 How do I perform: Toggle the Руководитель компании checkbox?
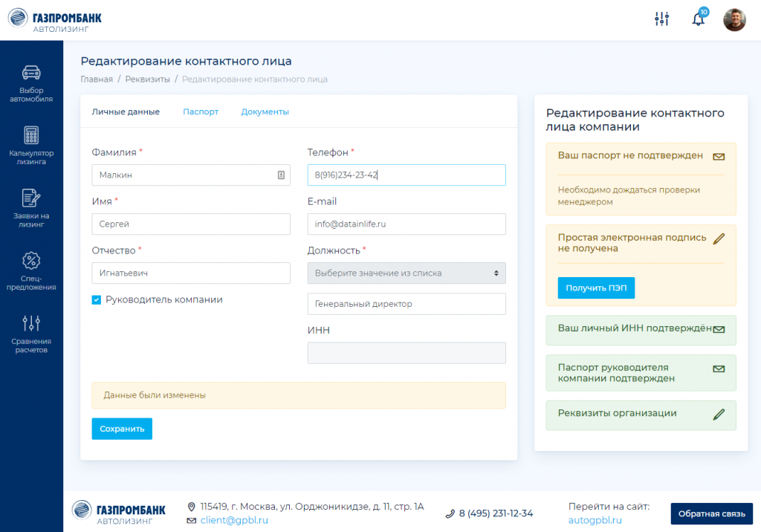[97, 300]
